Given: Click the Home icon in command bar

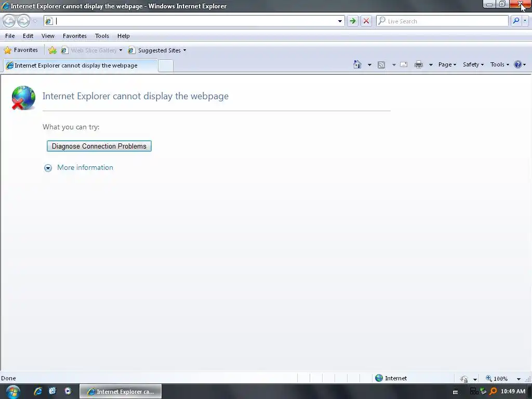Looking at the screenshot, I should tap(357, 64).
